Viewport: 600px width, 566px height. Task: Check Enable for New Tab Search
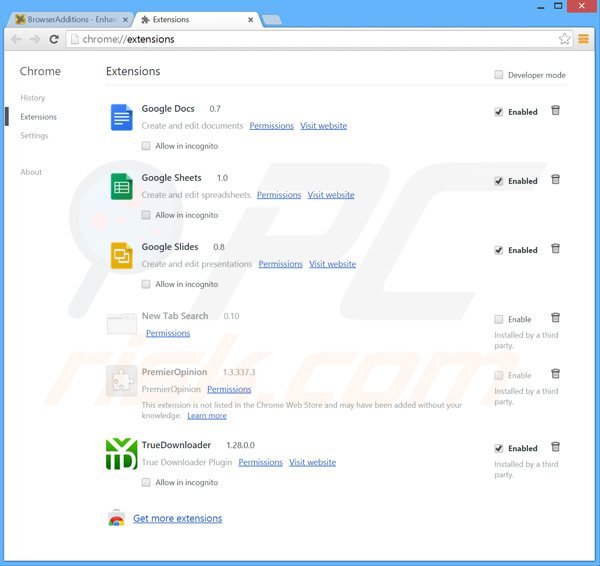coord(499,319)
